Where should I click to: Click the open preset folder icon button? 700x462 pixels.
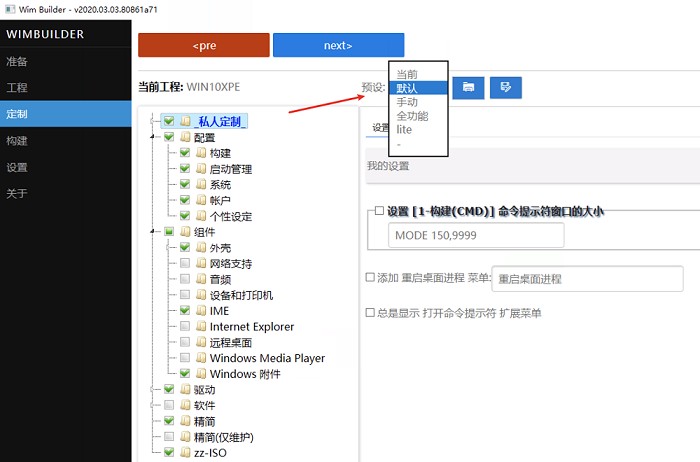click(468, 87)
